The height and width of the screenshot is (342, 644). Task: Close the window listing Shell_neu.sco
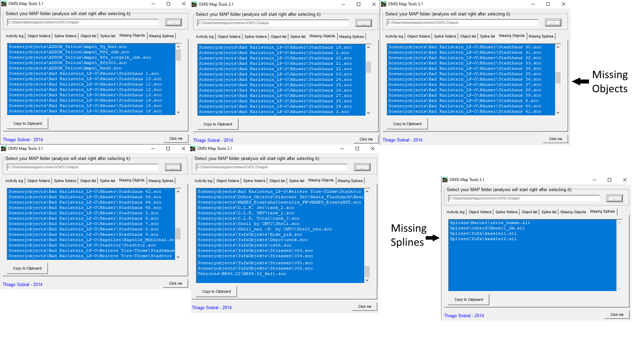pos(372,149)
